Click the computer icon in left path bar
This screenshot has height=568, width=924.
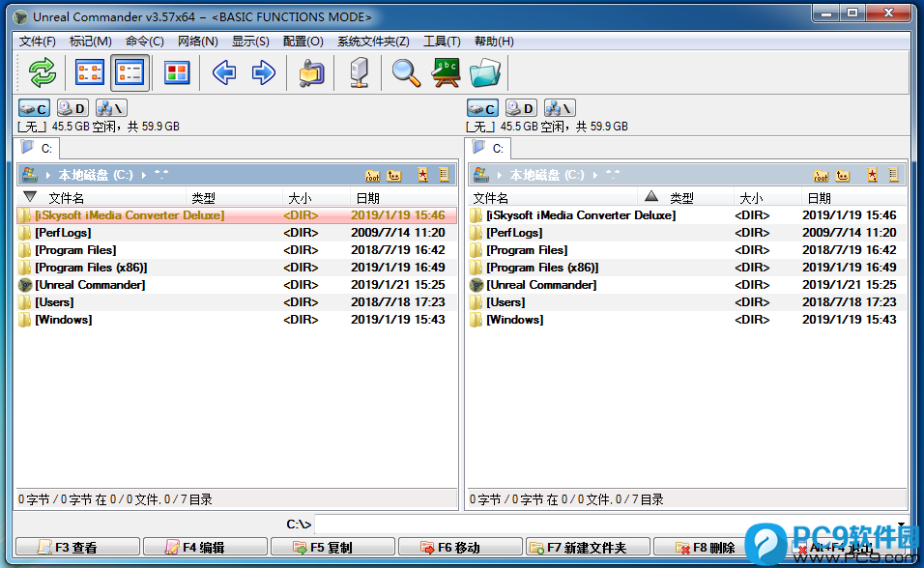coord(29,175)
